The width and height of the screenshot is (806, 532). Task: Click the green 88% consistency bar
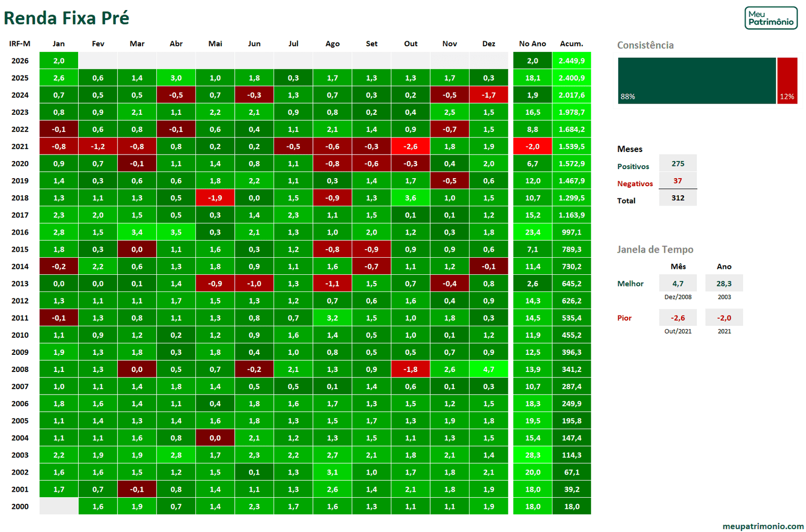696,81
